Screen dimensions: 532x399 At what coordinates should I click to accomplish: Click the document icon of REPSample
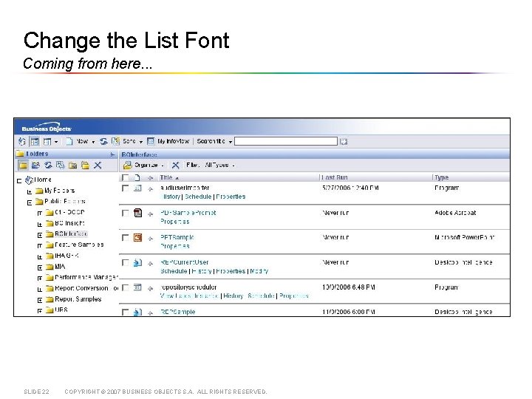[x=137, y=312]
